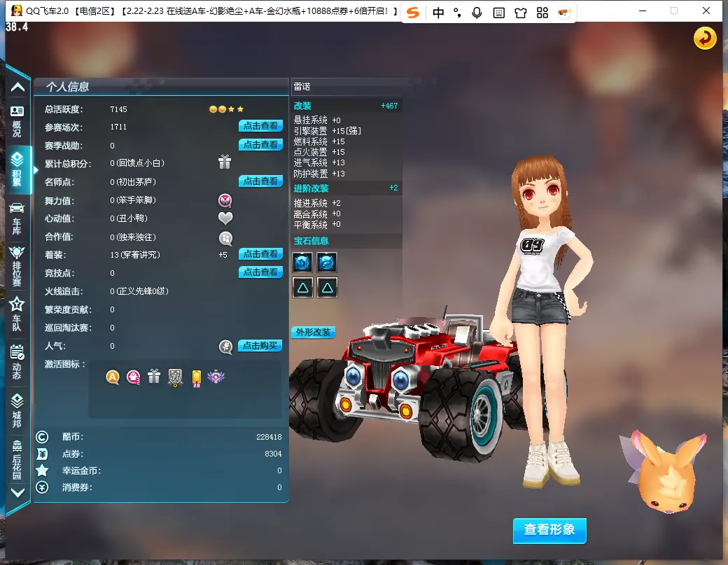Select the pink character activated icon

(x=133, y=377)
